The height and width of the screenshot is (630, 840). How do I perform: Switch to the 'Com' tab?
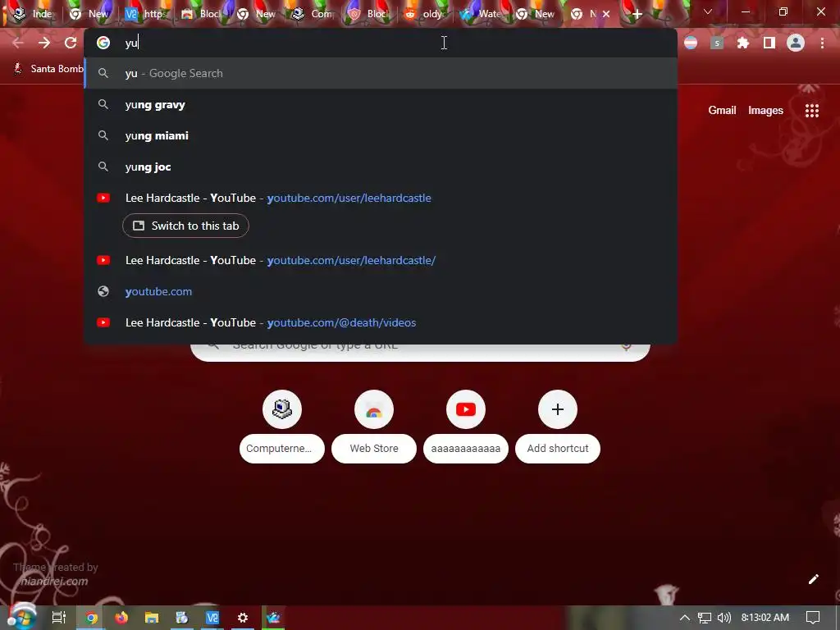click(313, 14)
